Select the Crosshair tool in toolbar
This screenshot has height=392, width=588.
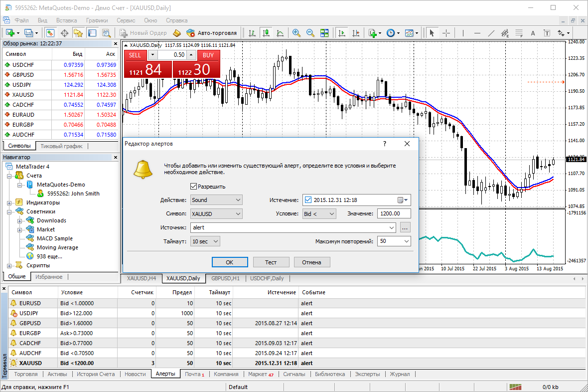pyautogui.click(x=446, y=33)
